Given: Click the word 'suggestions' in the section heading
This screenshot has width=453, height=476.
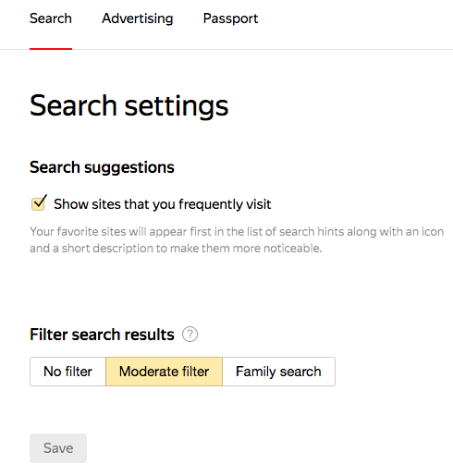Looking at the screenshot, I should click(x=129, y=168).
